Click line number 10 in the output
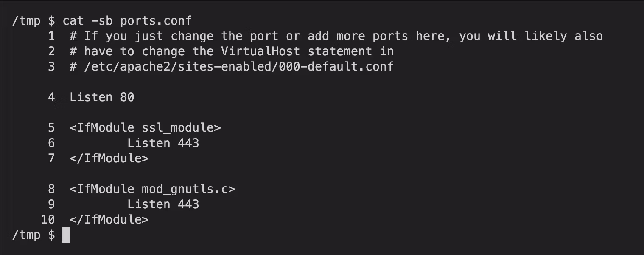Image resolution: width=644 pixels, height=255 pixels. [x=48, y=220]
